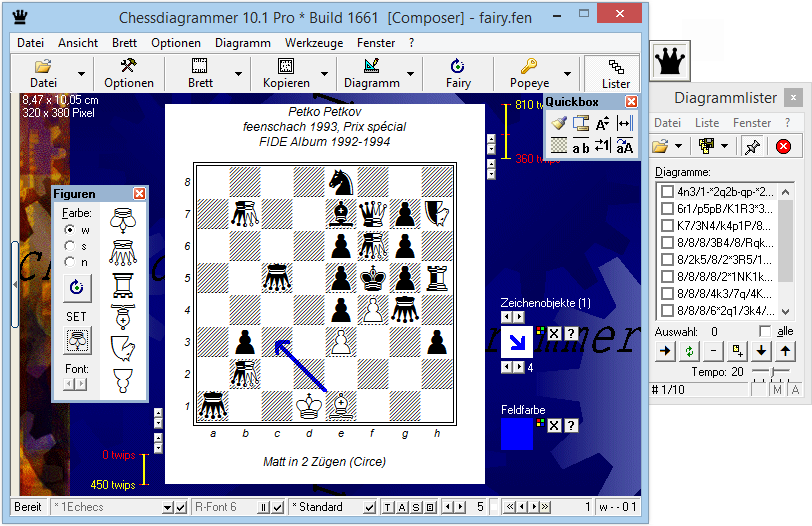Click the blue arrow Zeichenobjekte preview
Screen dimensions: 812x526
pyautogui.click(x=517, y=342)
